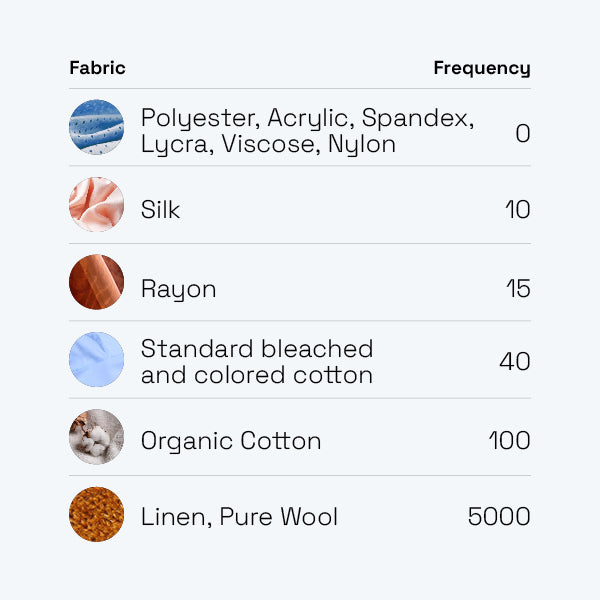Select Organic Cotton's frequency value 100
Screen dimensions: 600x600
coord(509,441)
